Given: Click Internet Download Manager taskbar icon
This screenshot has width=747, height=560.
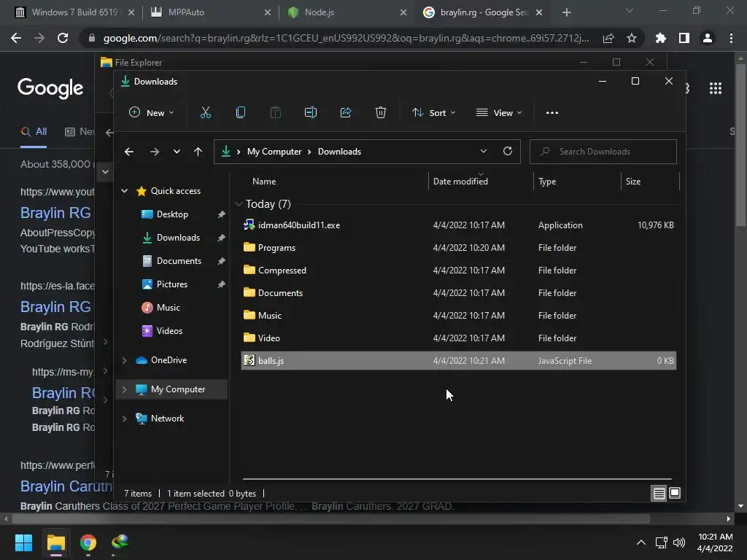Looking at the screenshot, I should coord(120,542).
